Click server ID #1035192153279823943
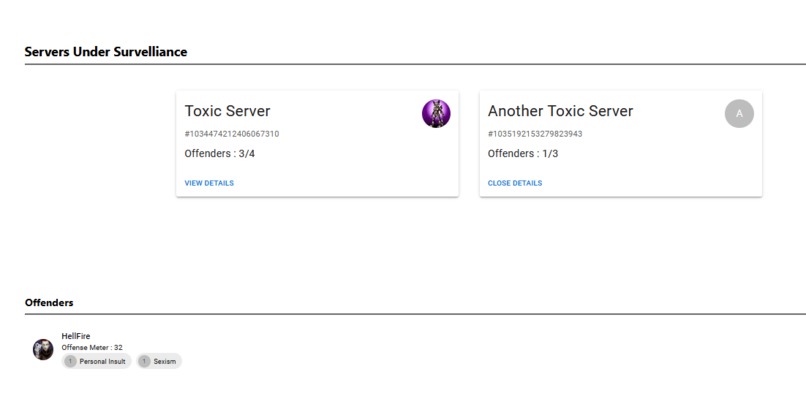806x415 pixels. tap(535, 134)
